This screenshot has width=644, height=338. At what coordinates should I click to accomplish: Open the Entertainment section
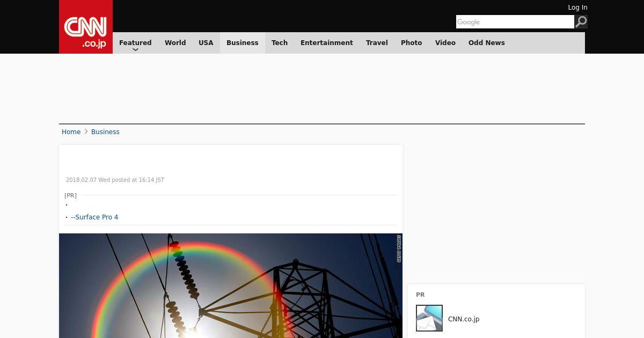click(327, 43)
